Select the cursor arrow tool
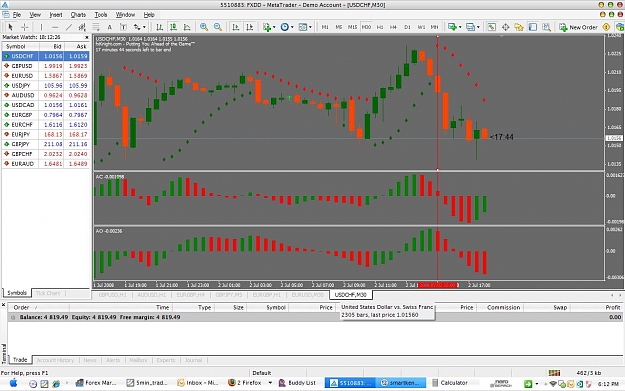Image resolution: width=625 pixels, height=391 pixels. pos(10,27)
